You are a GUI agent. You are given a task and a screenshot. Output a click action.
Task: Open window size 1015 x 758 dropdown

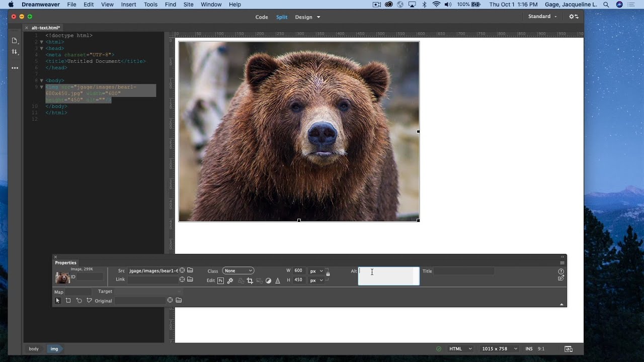tap(500, 348)
